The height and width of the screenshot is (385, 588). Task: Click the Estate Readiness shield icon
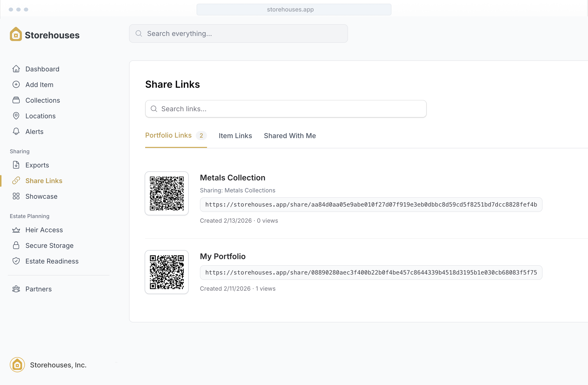click(16, 261)
